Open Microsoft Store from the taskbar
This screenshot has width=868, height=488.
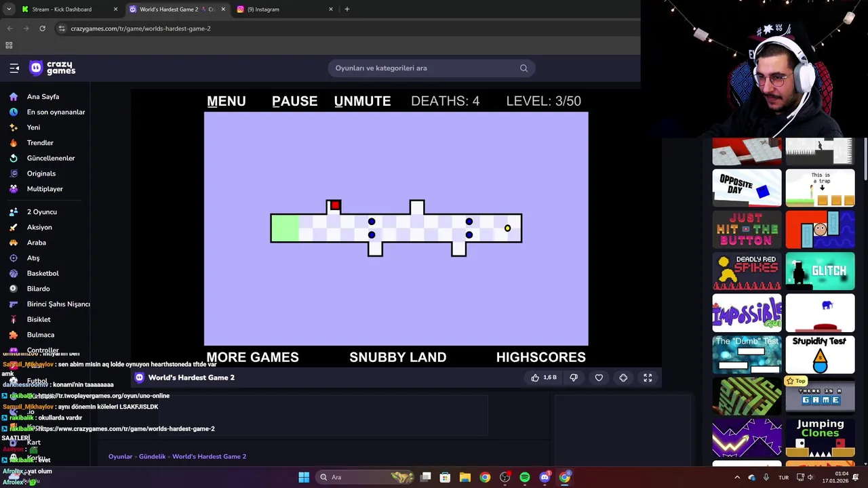(445, 477)
